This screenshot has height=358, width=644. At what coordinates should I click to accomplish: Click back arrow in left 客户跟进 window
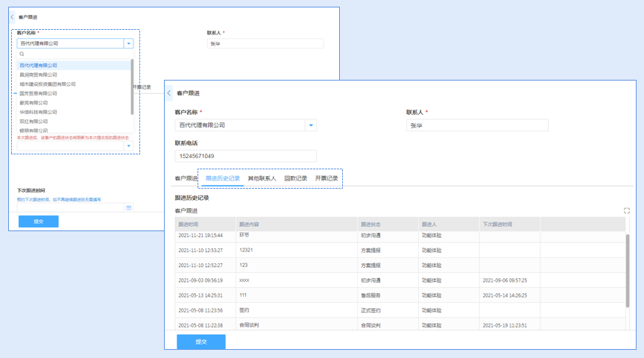pos(12,16)
